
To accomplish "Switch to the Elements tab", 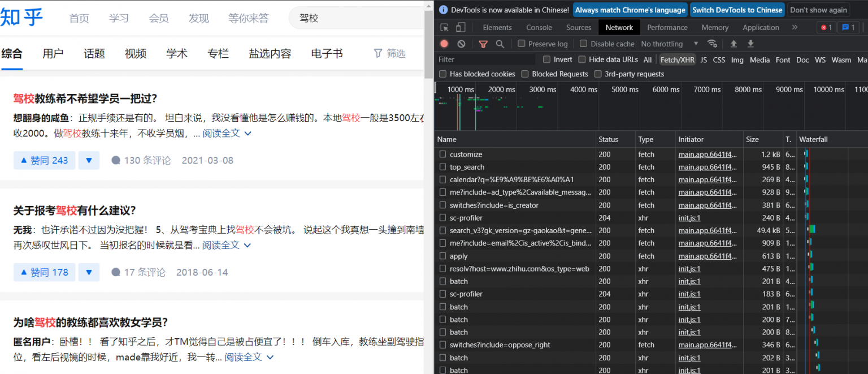I will point(497,27).
